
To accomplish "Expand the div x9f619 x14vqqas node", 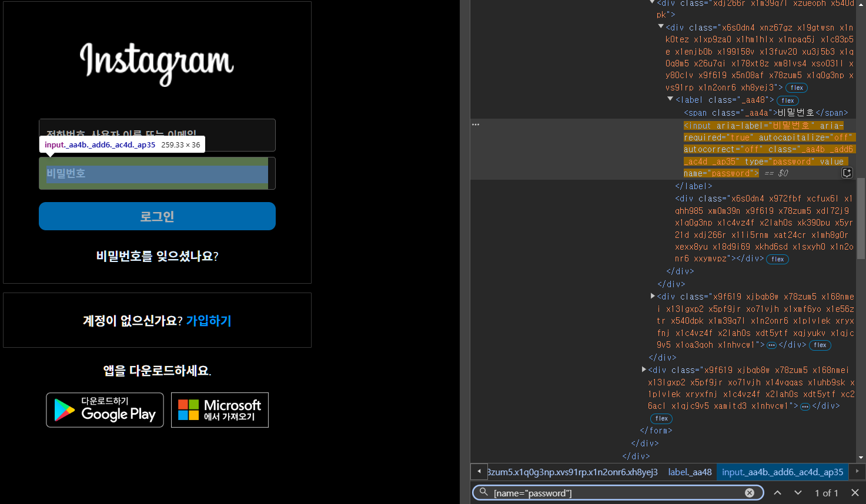I will pyautogui.click(x=644, y=369).
